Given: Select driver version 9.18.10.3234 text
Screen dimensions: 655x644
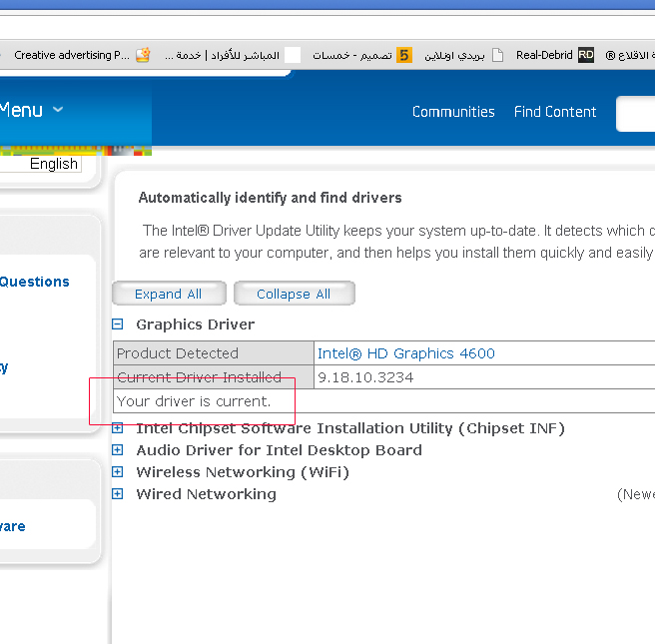Looking at the screenshot, I should 365,377.
